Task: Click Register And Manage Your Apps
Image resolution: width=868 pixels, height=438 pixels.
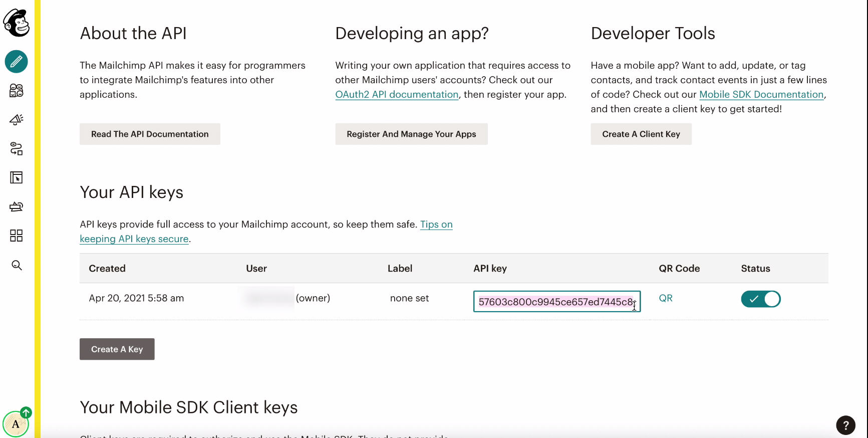Action: point(411,134)
